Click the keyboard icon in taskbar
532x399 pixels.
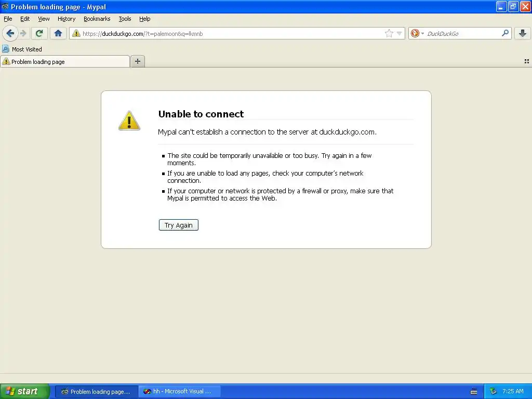click(474, 392)
